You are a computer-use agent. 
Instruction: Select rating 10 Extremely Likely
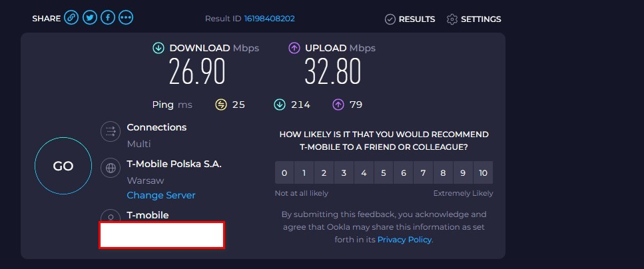click(483, 172)
